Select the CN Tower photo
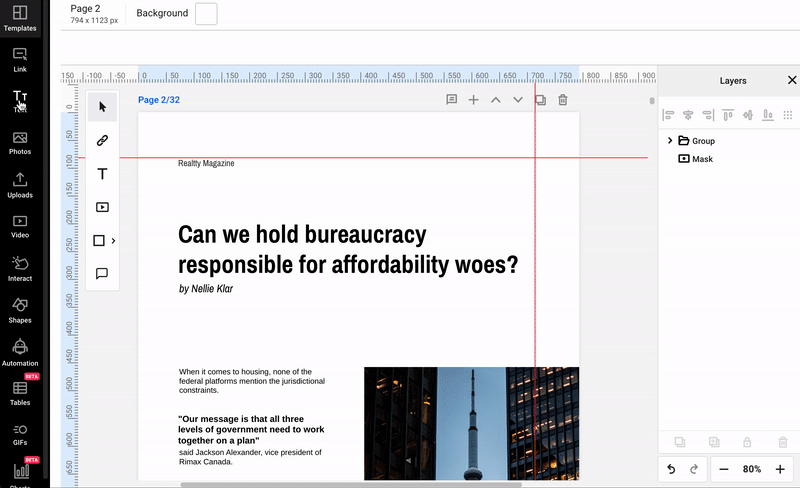This screenshot has width=800, height=488. [x=471, y=424]
